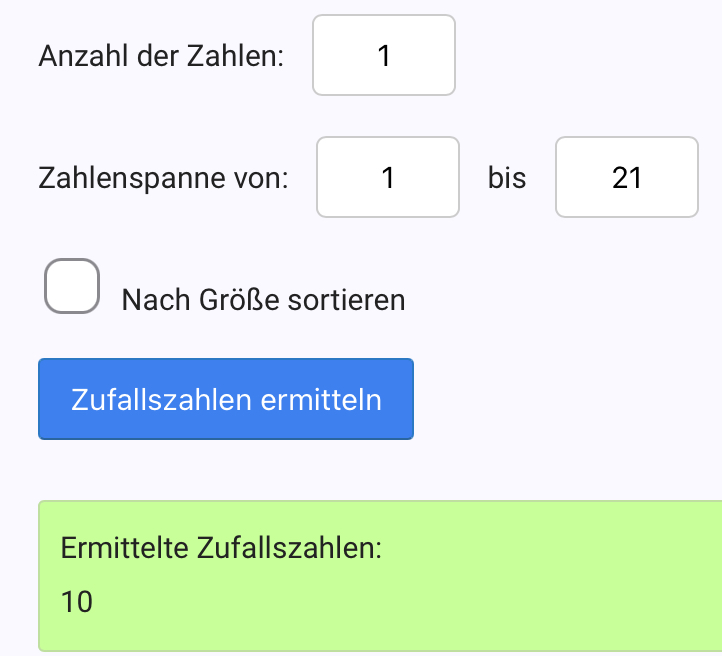722x656 pixels.
Task: Click the number 21 in the 'bis' field
Action: (x=626, y=178)
